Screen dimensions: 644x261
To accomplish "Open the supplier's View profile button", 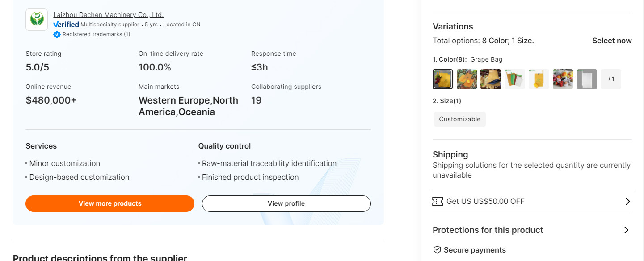I will 286,203.
